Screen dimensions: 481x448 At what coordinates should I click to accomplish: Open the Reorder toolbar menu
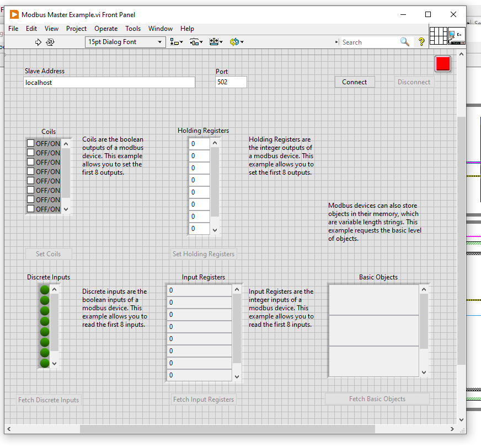pyautogui.click(x=236, y=42)
